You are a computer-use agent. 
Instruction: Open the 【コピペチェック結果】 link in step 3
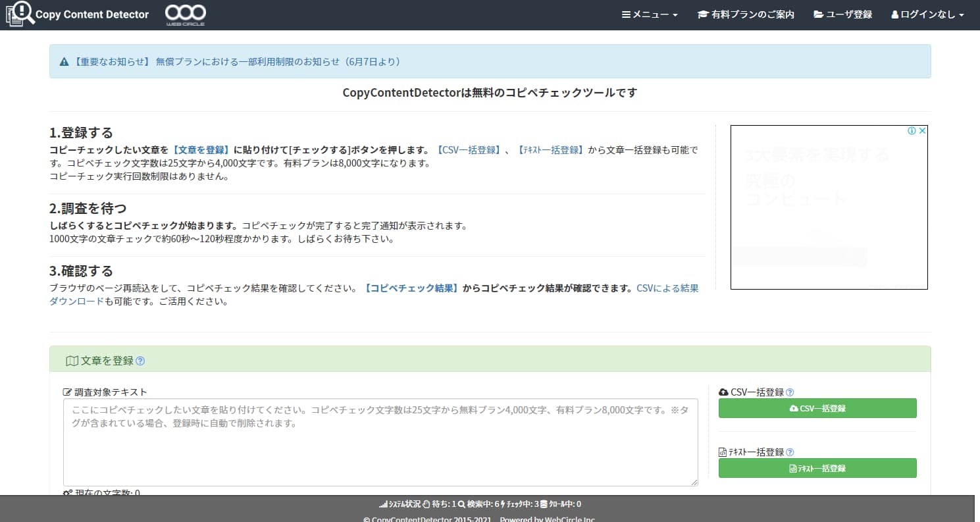pos(411,288)
